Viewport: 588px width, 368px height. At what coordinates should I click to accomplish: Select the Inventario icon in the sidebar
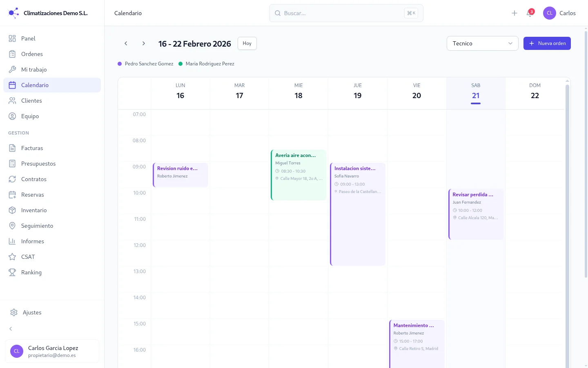(13, 210)
